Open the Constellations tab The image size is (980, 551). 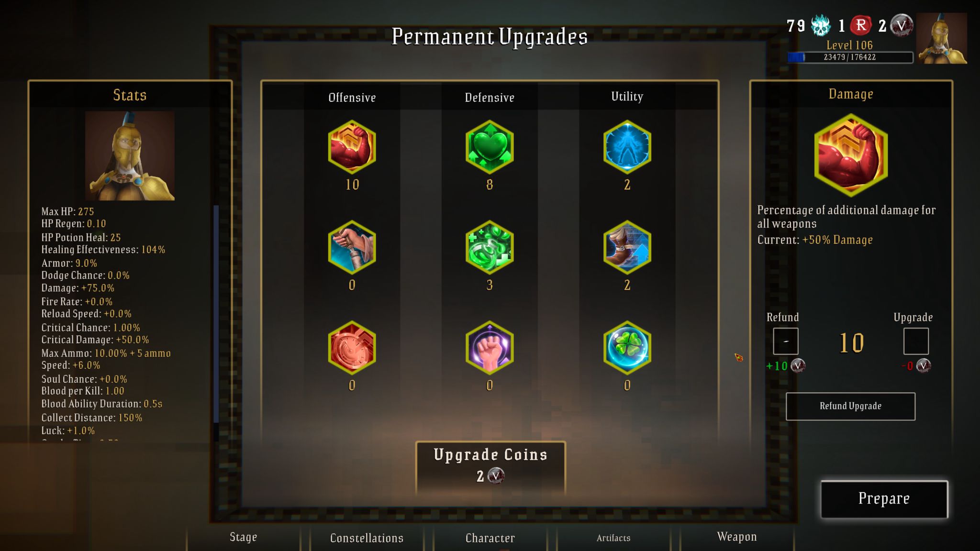[x=367, y=538]
